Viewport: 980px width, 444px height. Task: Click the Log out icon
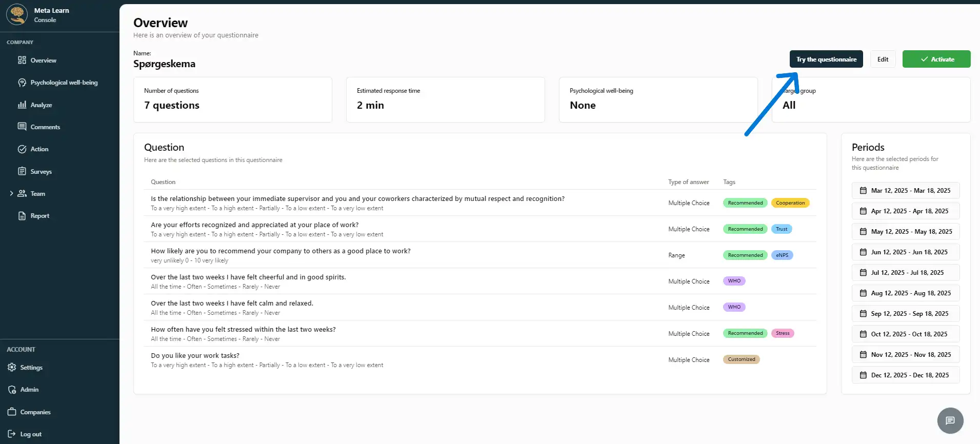[x=12, y=434]
